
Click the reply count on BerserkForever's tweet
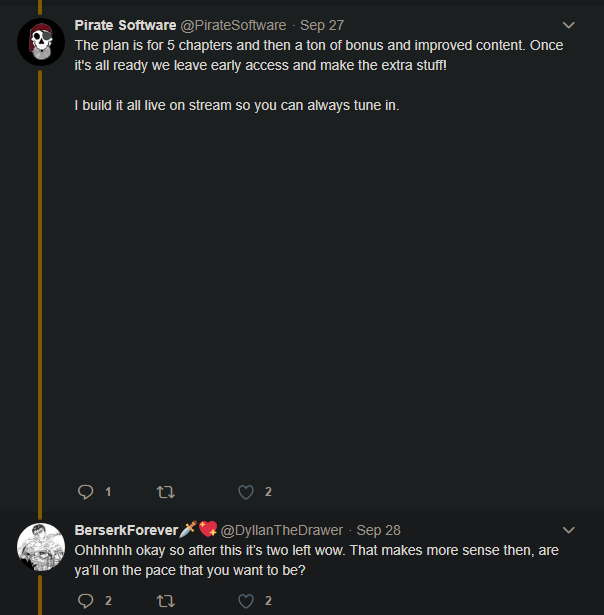(108, 601)
